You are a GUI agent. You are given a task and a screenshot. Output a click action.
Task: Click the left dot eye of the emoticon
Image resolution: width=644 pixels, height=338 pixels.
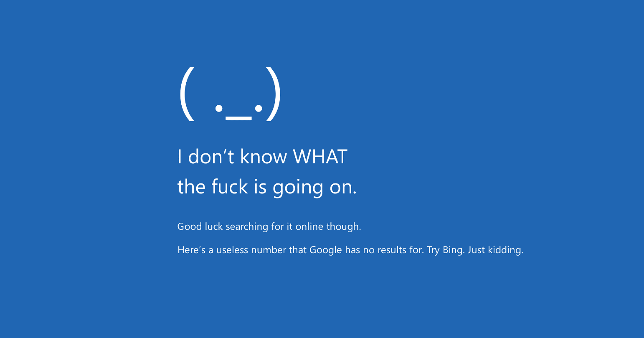218,109
